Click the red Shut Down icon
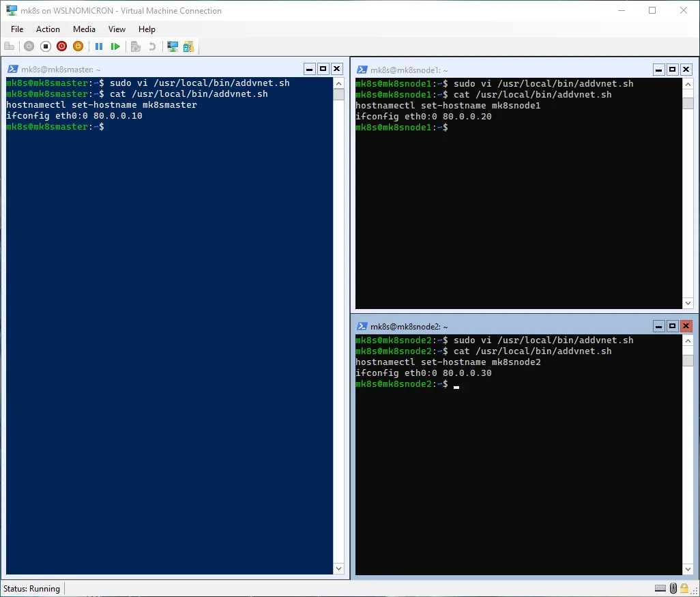This screenshot has width=700, height=597. 62,46
